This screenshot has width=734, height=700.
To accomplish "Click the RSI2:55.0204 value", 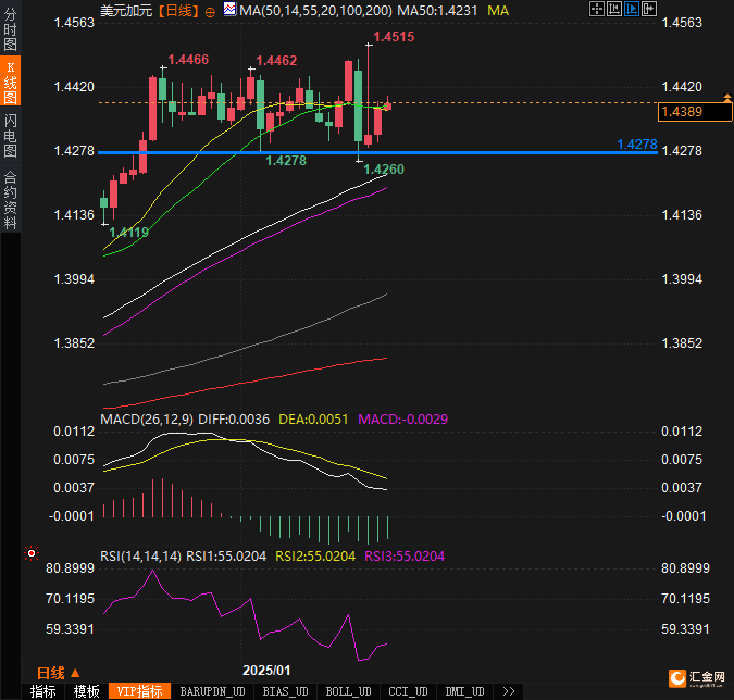I will click(x=315, y=556).
